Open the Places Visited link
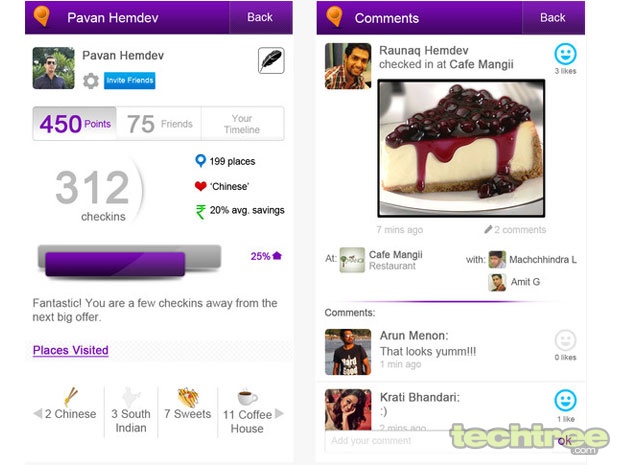Screen dimensions: 620x465 [x=70, y=350]
